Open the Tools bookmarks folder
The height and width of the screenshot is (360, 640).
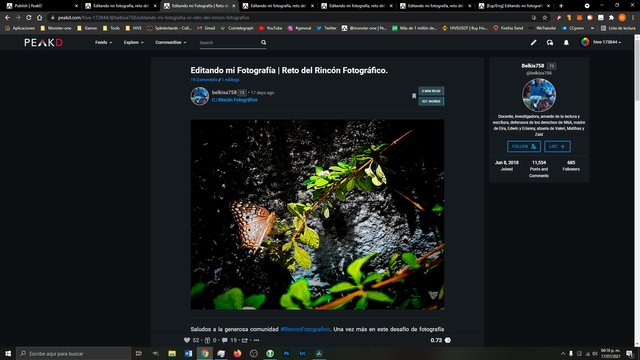[x=111, y=28]
